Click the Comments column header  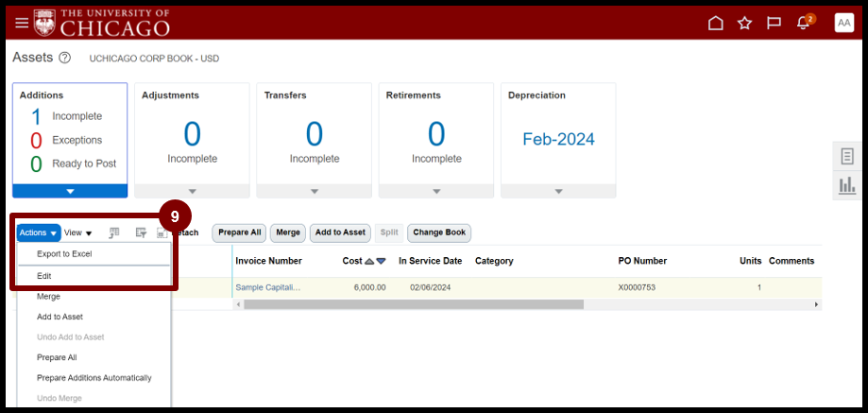click(791, 261)
